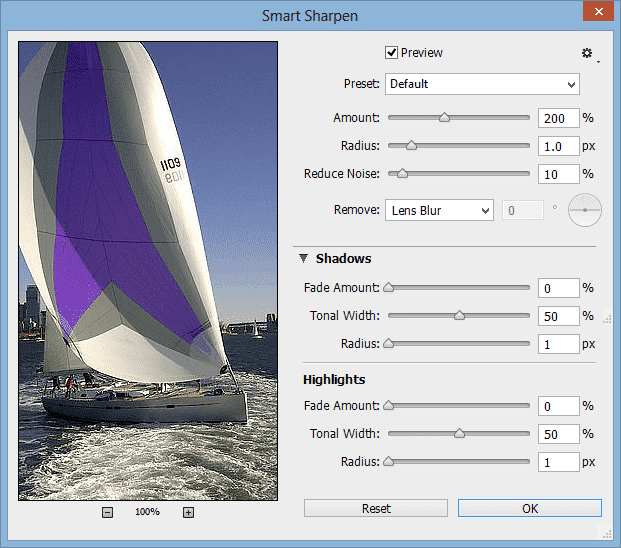621x548 pixels.
Task: Click the sailboat preview image
Action: coord(148,271)
